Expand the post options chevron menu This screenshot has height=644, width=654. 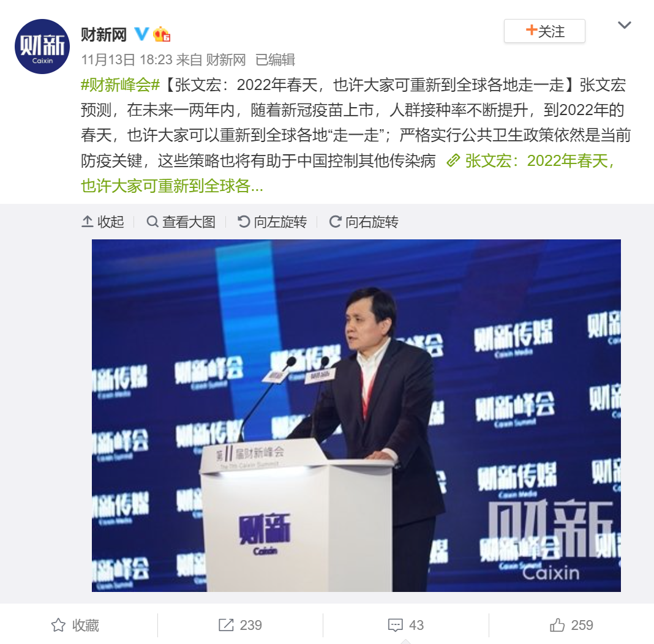pos(624,26)
